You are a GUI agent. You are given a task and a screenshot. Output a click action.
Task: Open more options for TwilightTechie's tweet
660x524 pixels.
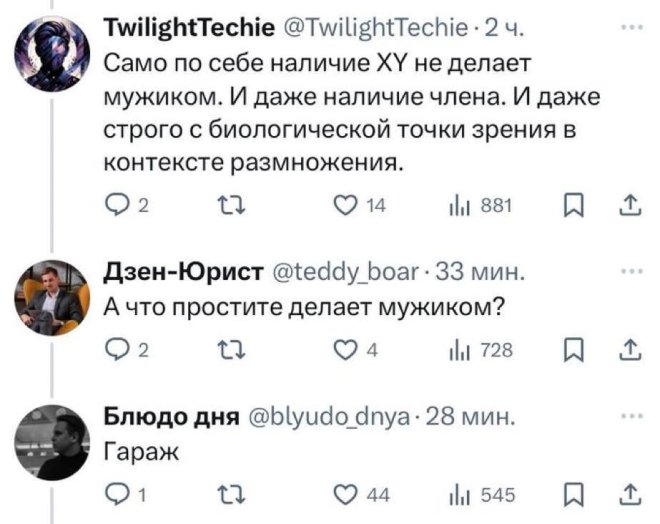[629, 28]
